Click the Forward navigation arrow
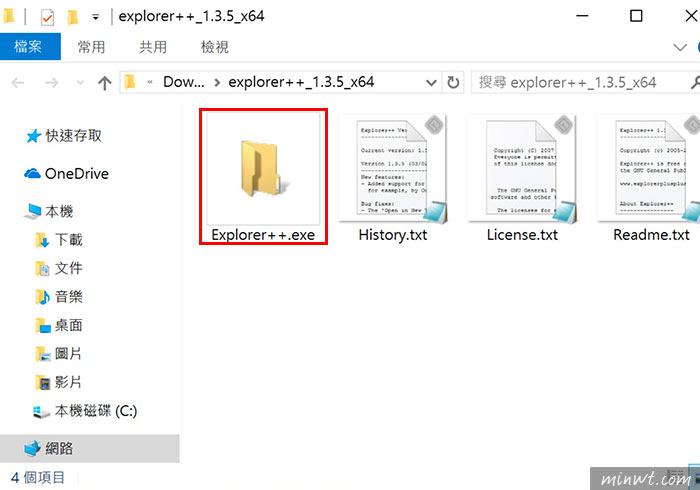This screenshot has height=490, width=700. click(x=51, y=83)
